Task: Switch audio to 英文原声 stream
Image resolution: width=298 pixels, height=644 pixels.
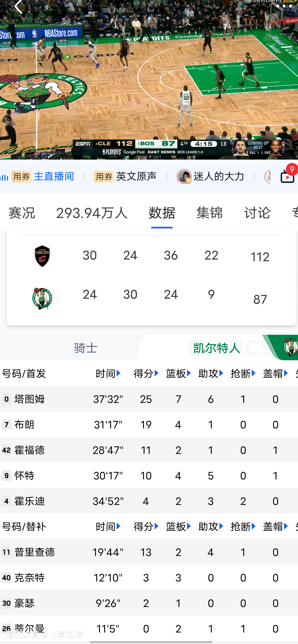Action: point(136,176)
